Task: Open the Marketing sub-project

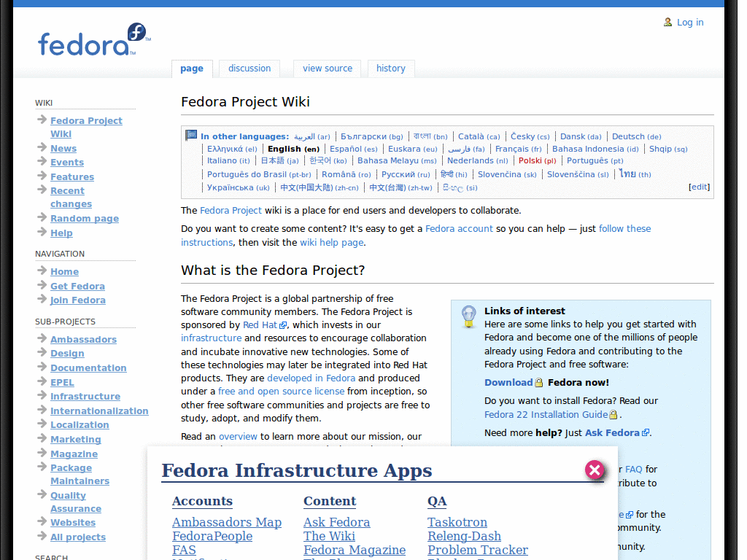Action: [76, 440]
